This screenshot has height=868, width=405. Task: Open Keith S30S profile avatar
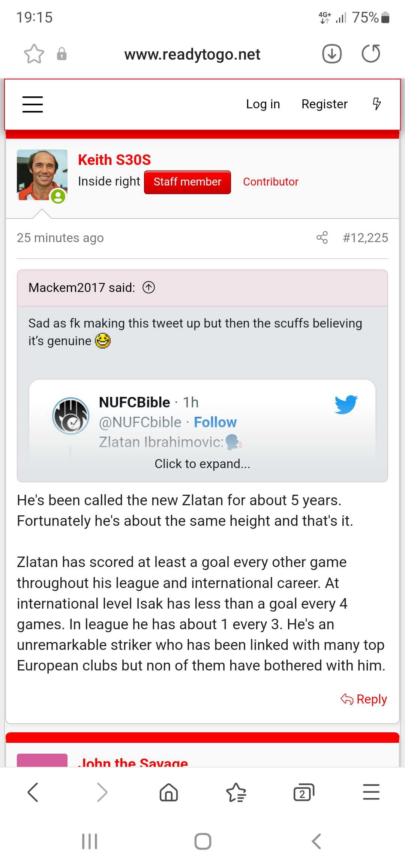click(x=42, y=175)
